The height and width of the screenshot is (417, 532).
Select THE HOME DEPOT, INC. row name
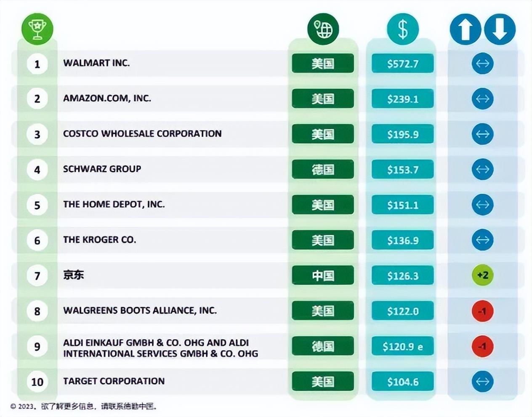114,205
